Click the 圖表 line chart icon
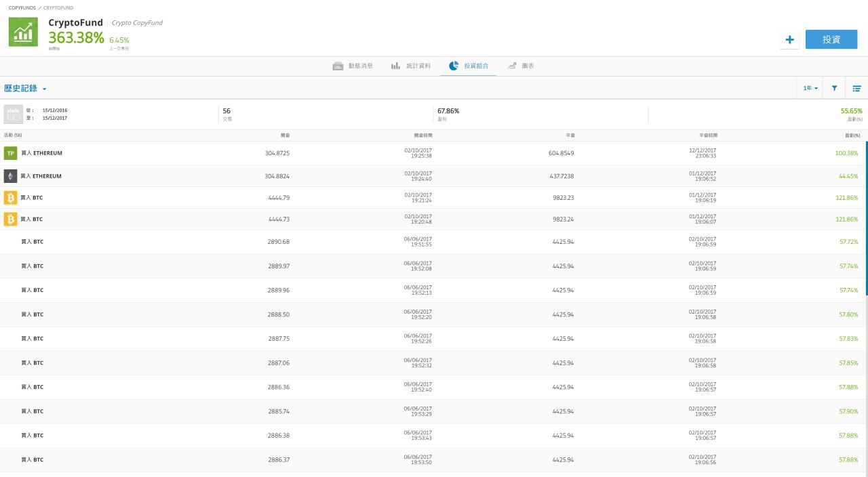The width and height of the screenshot is (868, 477). pyautogui.click(x=512, y=66)
